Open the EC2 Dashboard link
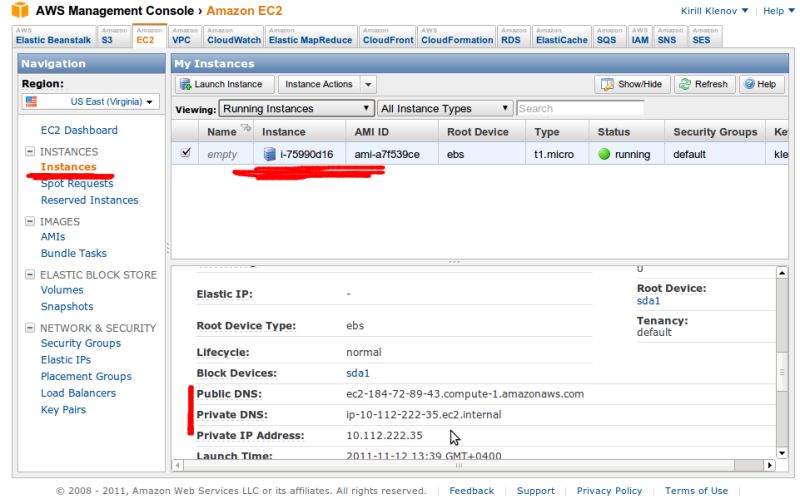Viewport: 800px width, 504px height. [x=79, y=130]
